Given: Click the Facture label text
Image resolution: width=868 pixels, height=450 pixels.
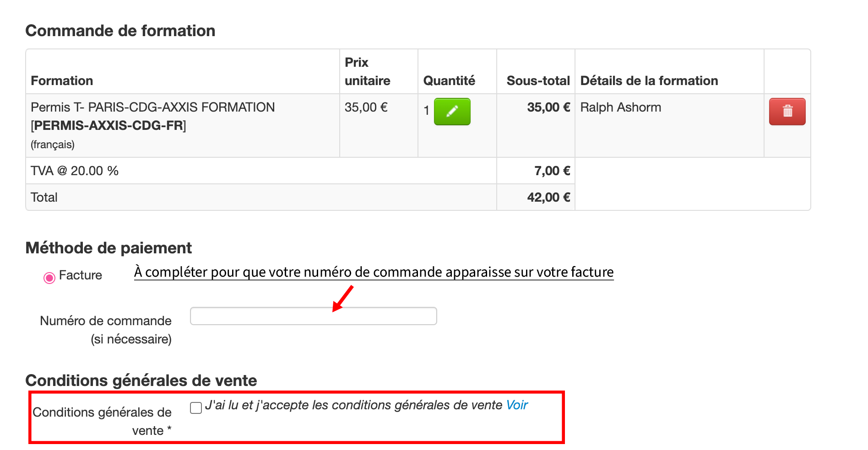Looking at the screenshot, I should click(x=81, y=275).
